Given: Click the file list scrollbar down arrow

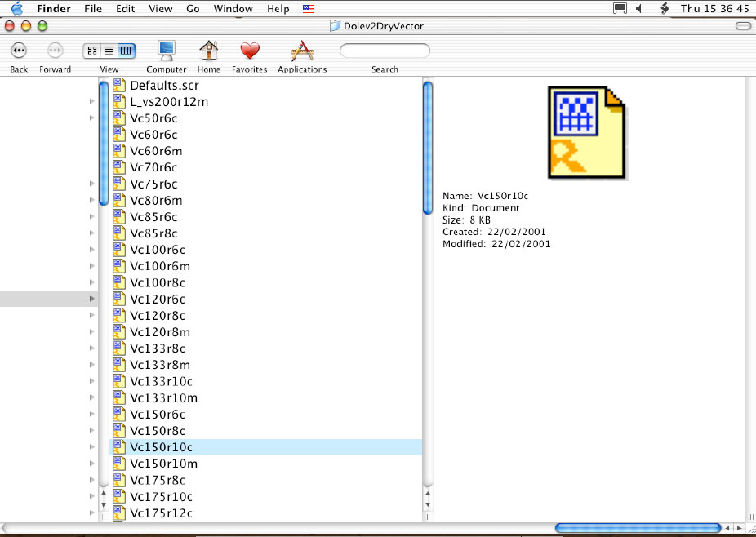Looking at the screenshot, I should (x=428, y=504).
